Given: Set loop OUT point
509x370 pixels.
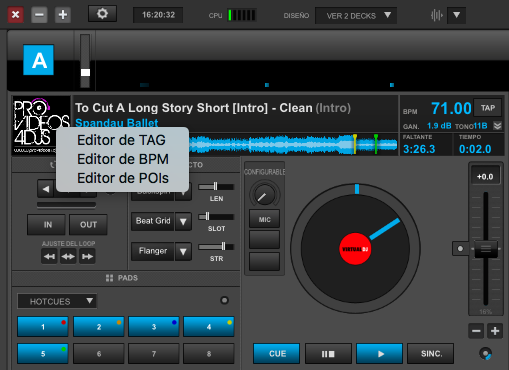Looking at the screenshot, I should point(88,225).
